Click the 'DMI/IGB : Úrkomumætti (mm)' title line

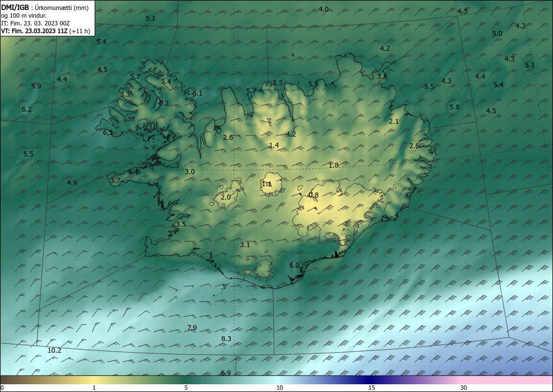coord(45,7)
